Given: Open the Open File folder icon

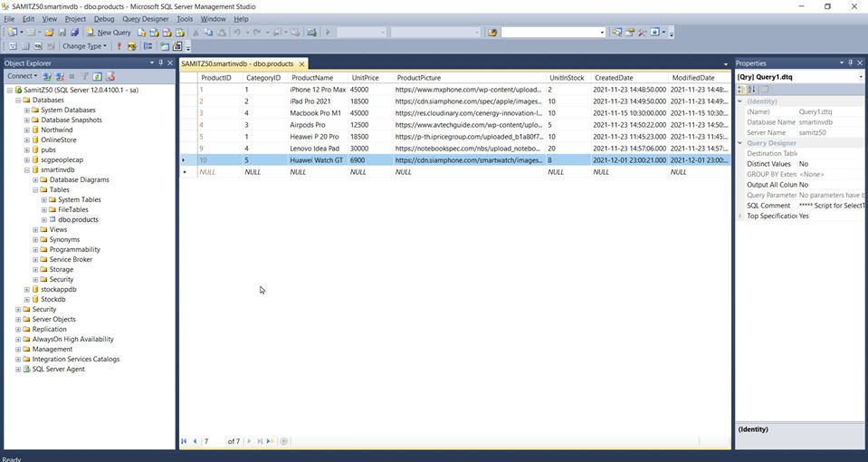Looking at the screenshot, I should [x=49, y=33].
